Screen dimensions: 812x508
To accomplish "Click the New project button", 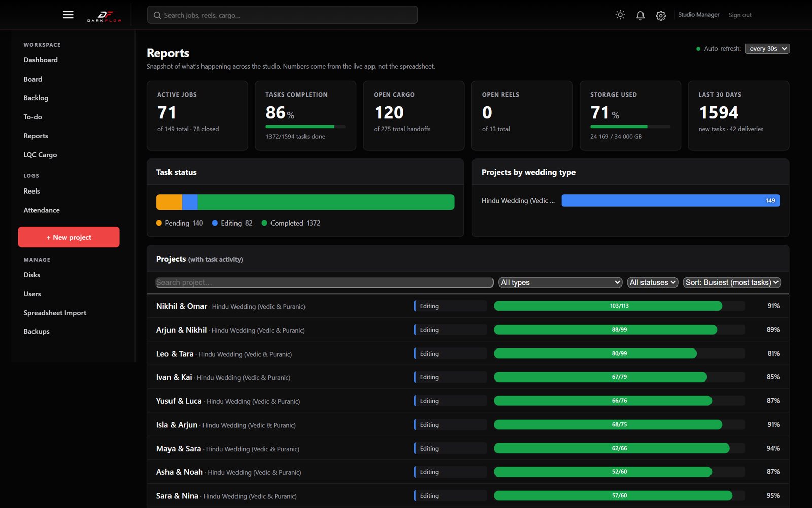I will pyautogui.click(x=69, y=237).
